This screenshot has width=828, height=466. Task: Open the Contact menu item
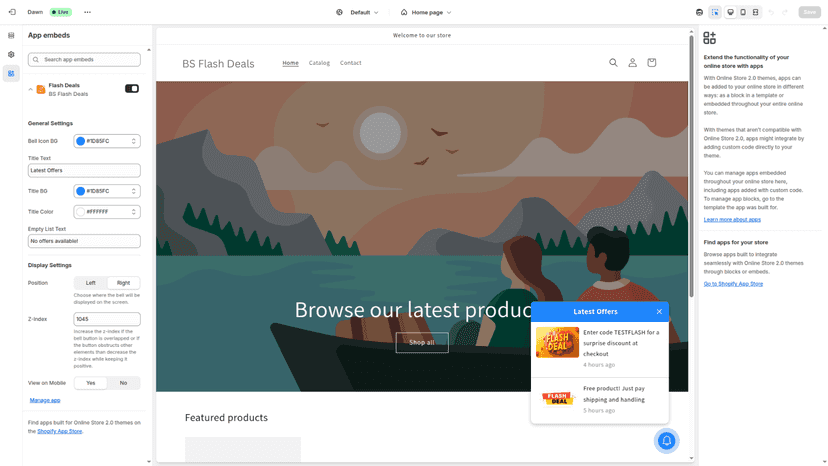351,63
